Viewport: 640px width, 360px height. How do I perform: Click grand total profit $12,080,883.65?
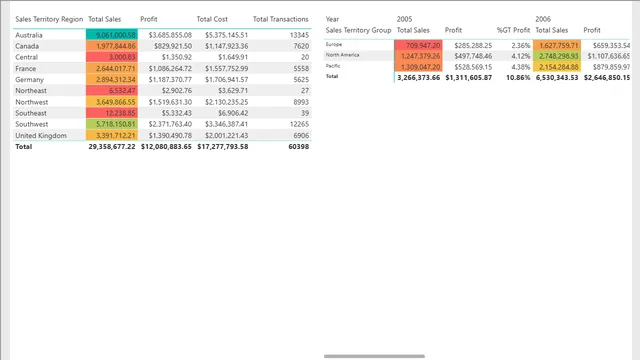pos(166,147)
